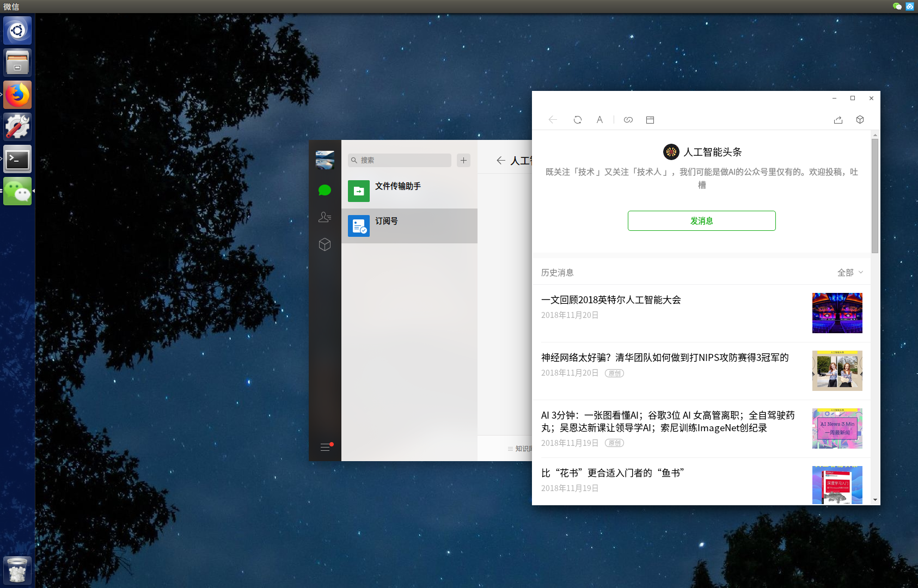Image resolution: width=918 pixels, height=588 pixels.
Task: Click the back arrow in article browser toolbar
Action: pyautogui.click(x=553, y=120)
